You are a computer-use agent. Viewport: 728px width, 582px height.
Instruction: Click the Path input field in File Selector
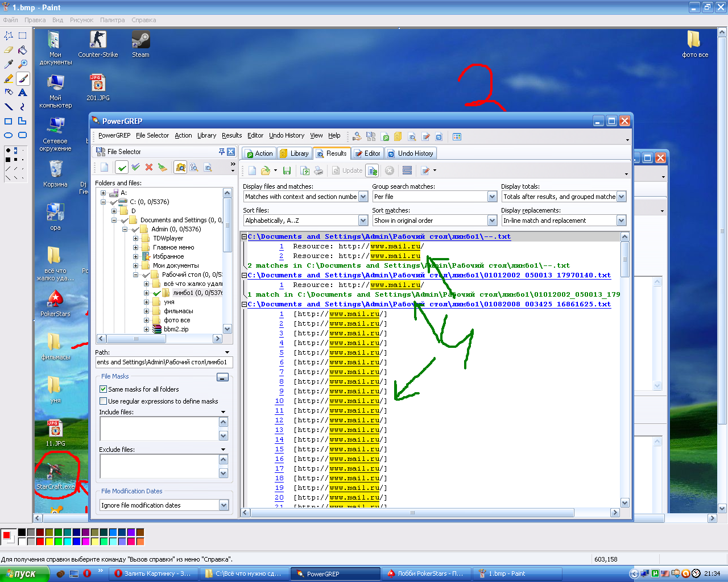point(164,362)
